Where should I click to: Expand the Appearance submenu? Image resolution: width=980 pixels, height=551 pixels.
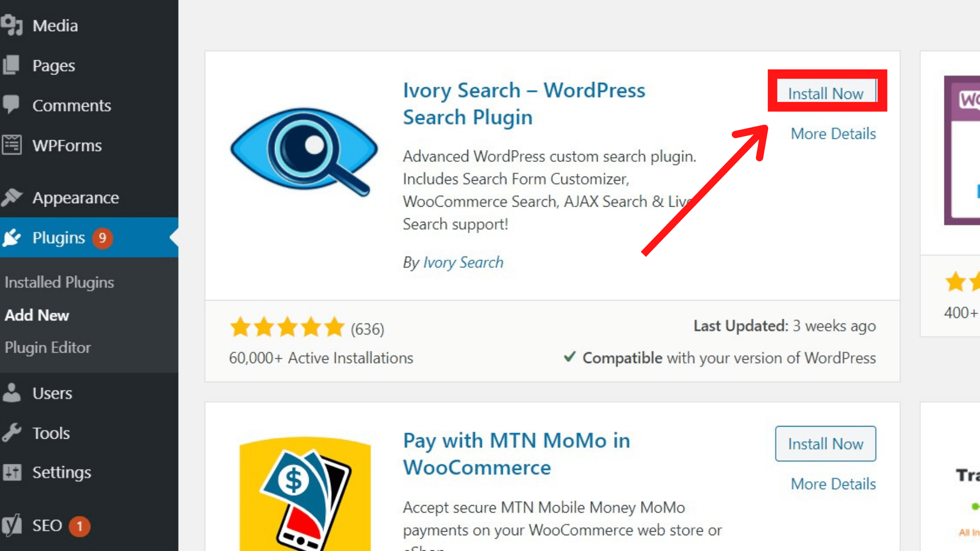(x=76, y=197)
